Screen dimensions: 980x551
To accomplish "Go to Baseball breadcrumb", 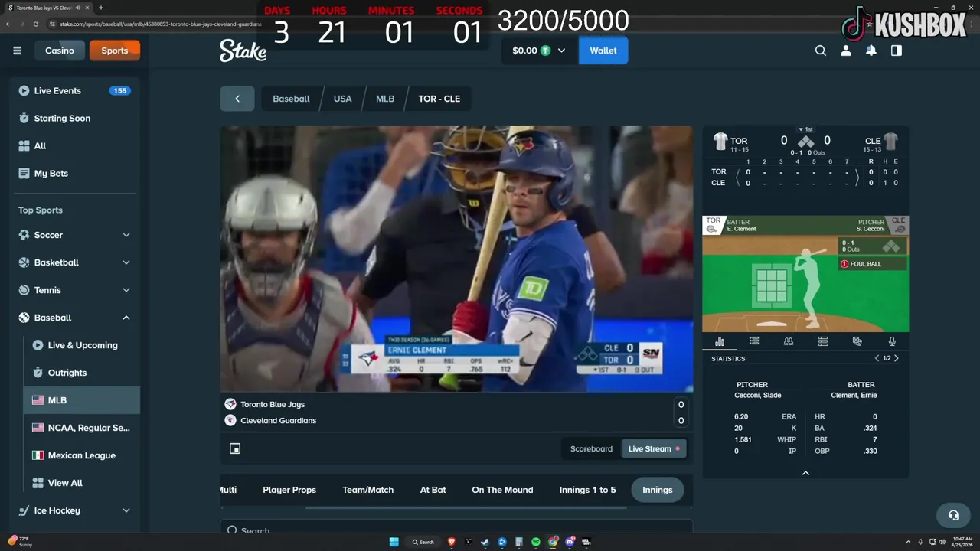I will coord(291,99).
